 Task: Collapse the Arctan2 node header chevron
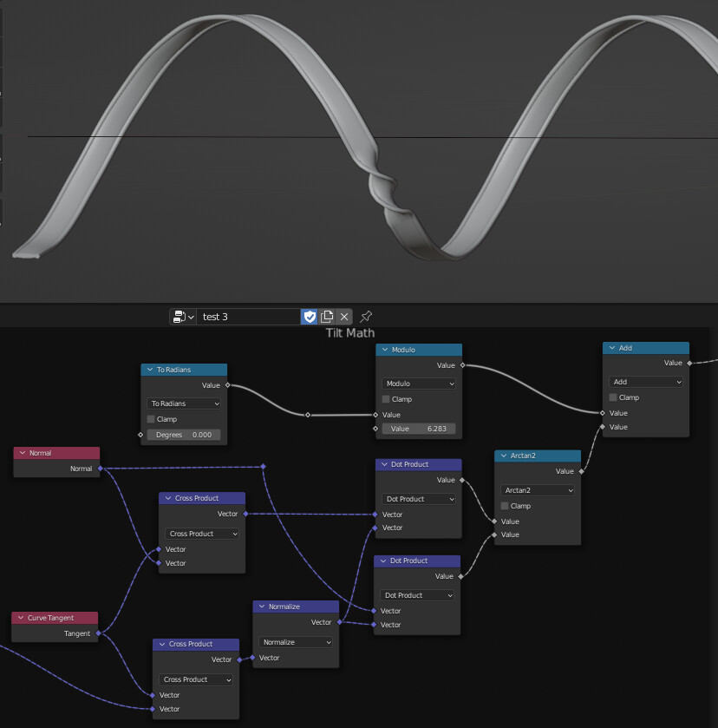pyautogui.click(x=502, y=456)
